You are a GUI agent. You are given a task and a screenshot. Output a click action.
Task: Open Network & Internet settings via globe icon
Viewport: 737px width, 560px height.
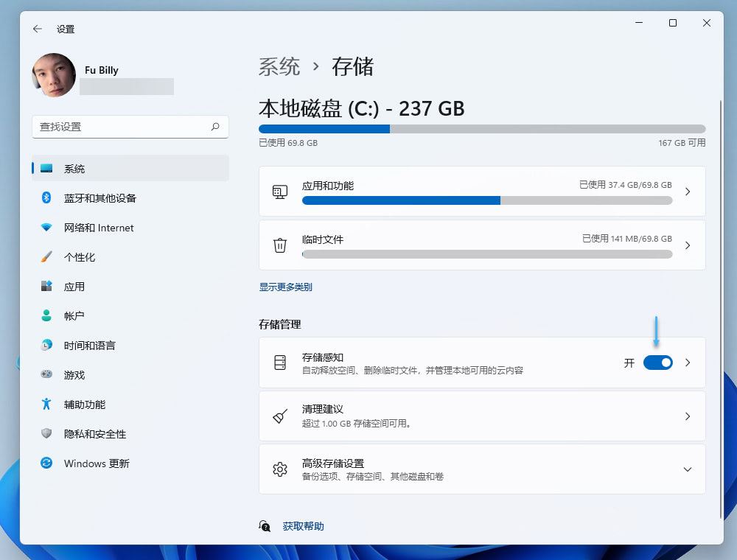tap(46, 228)
